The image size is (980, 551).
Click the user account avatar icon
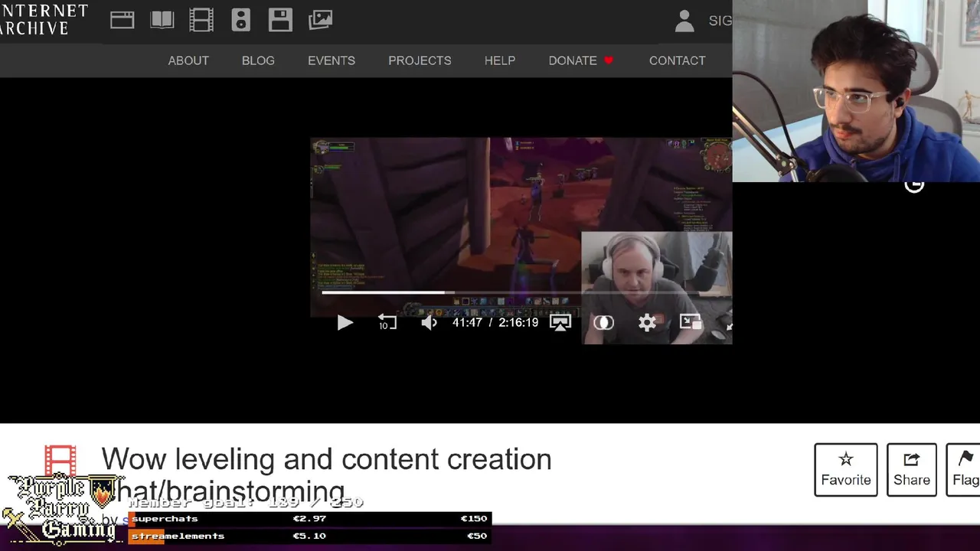[x=684, y=21]
